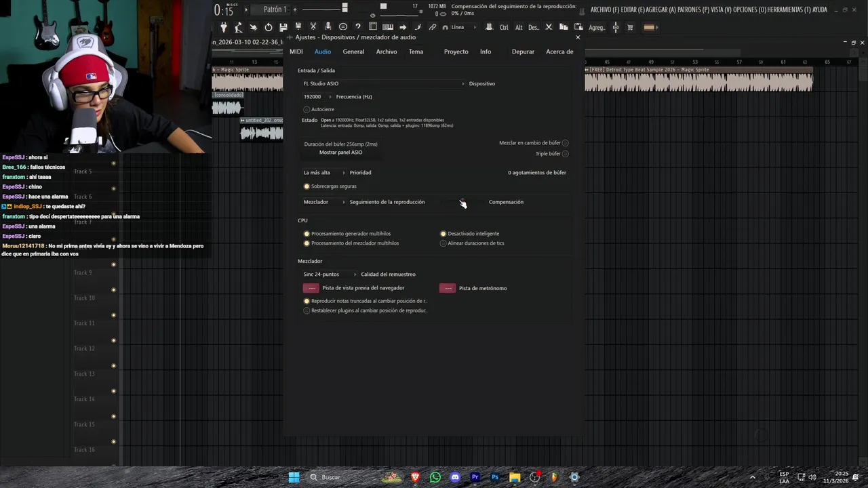The width and height of the screenshot is (868, 488).
Task: Enable Restablecer plugins al cambiar posición
Action: [x=307, y=310]
